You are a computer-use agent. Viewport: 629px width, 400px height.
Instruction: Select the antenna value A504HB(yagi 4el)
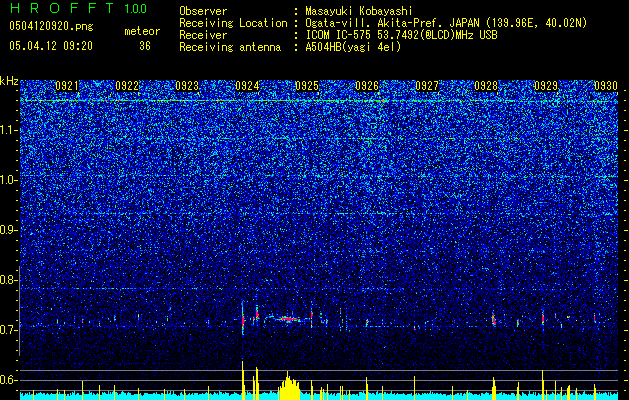pyautogui.click(x=353, y=47)
